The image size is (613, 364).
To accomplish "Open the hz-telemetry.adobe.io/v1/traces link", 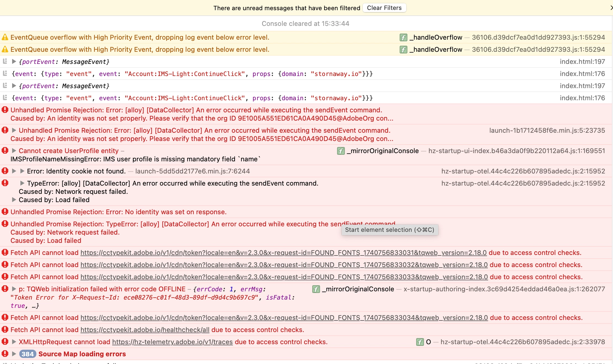I will (172, 342).
